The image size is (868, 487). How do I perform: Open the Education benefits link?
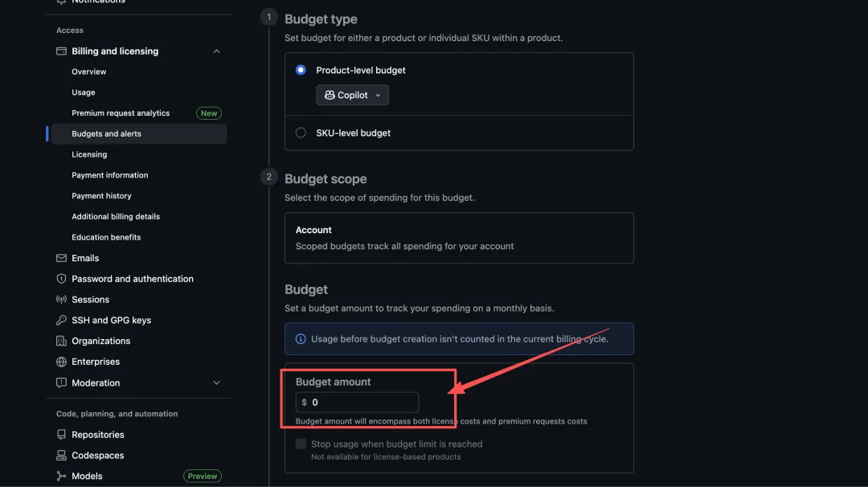(x=106, y=237)
